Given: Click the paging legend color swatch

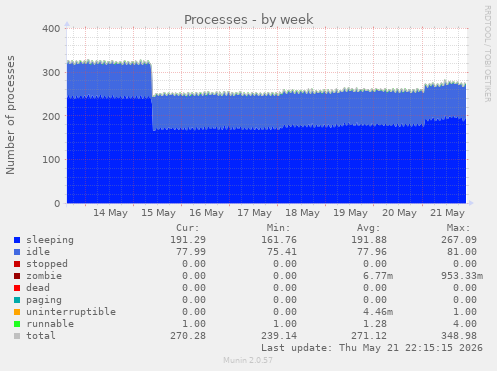Looking at the screenshot, I should point(17,300).
